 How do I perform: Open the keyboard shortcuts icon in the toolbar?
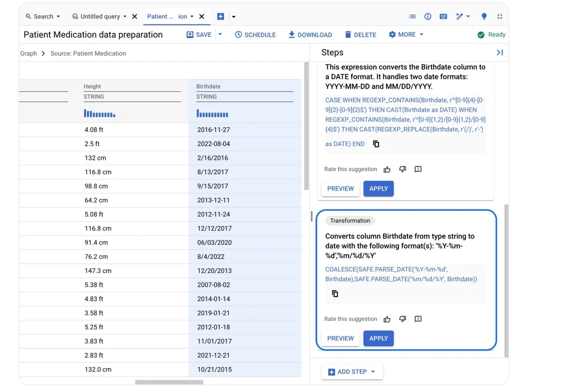coord(443,16)
